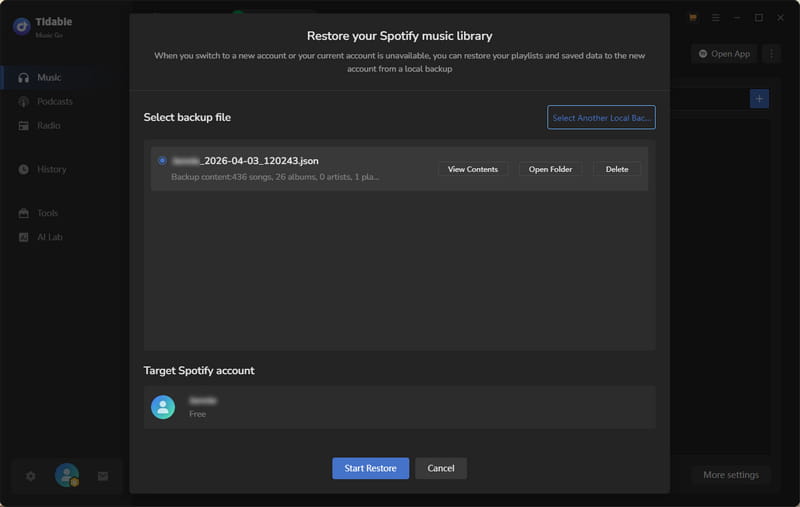This screenshot has width=800, height=507.
Task: Open the Radio section in sidebar
Action: click(48, 125)
